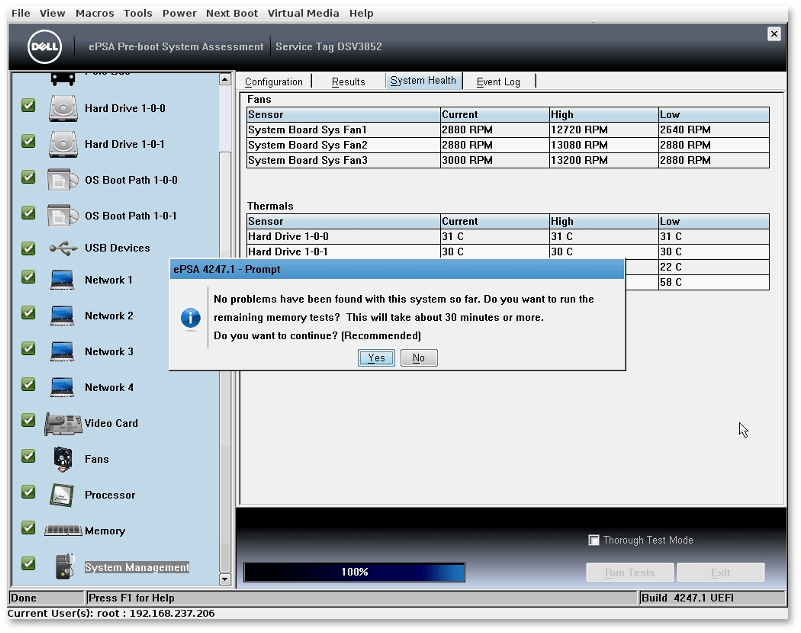This screenshot has width=801, height=633.
Task: Click the USB Devices trident icon
Action: click(63, 248)
